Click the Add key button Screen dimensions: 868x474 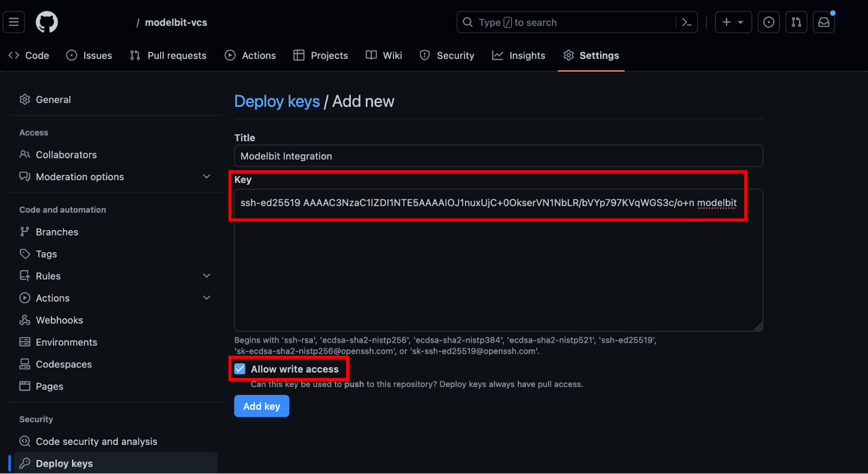261,406
